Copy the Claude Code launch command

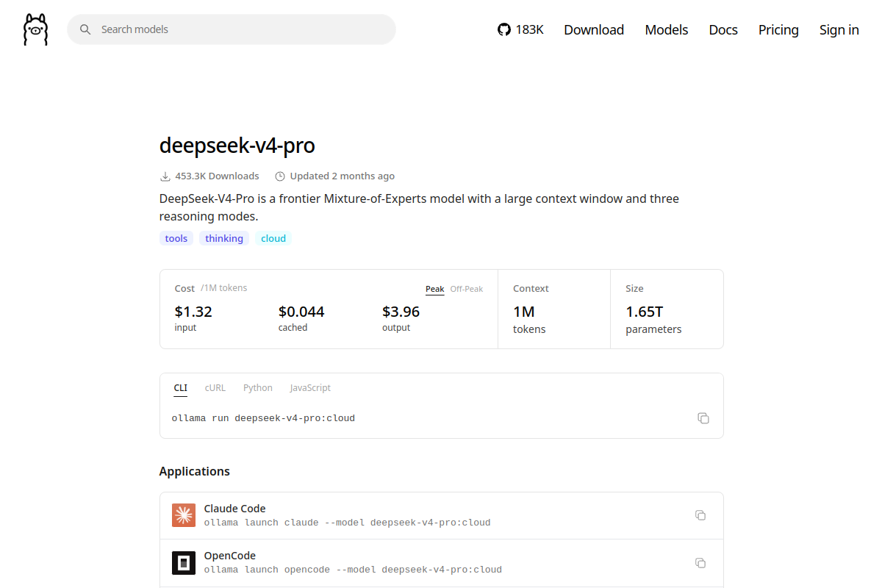[x=700, y=515]
